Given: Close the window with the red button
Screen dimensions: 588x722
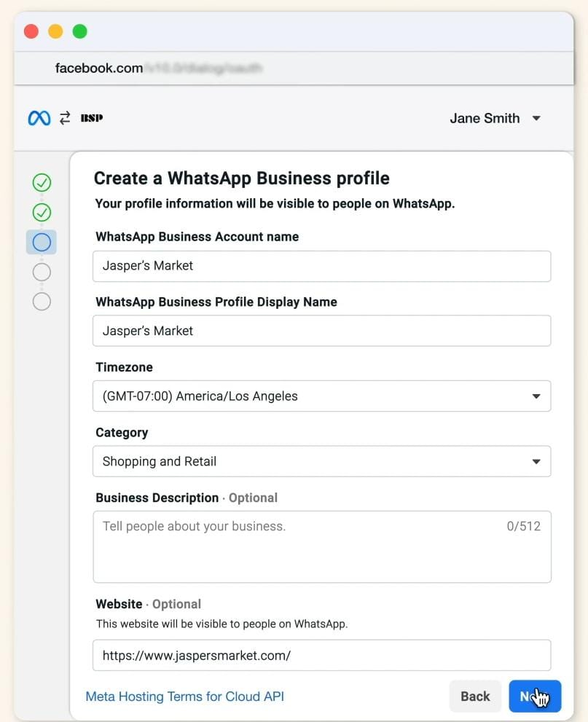Looking at the screenshot, I should click(31, 31).
